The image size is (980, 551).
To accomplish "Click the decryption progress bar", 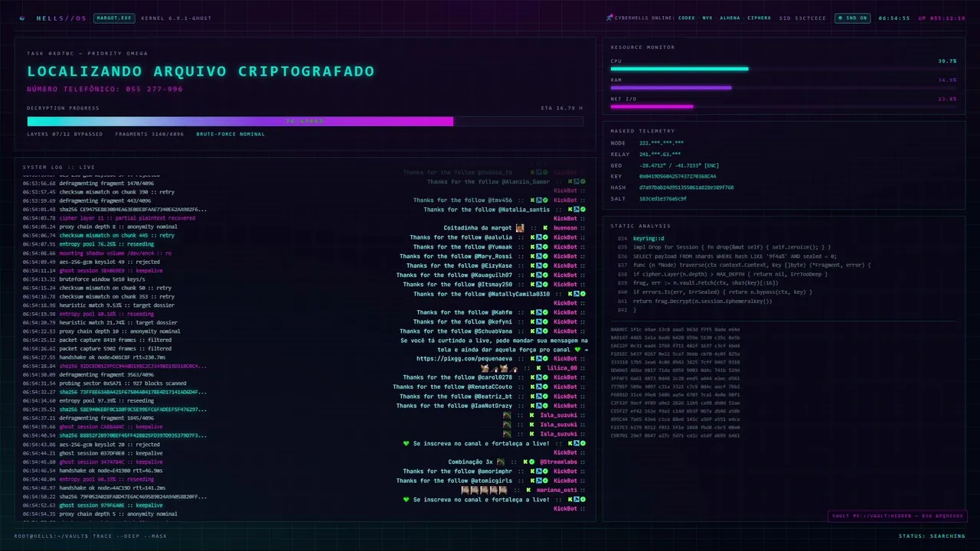I will [x=305, y=121].
